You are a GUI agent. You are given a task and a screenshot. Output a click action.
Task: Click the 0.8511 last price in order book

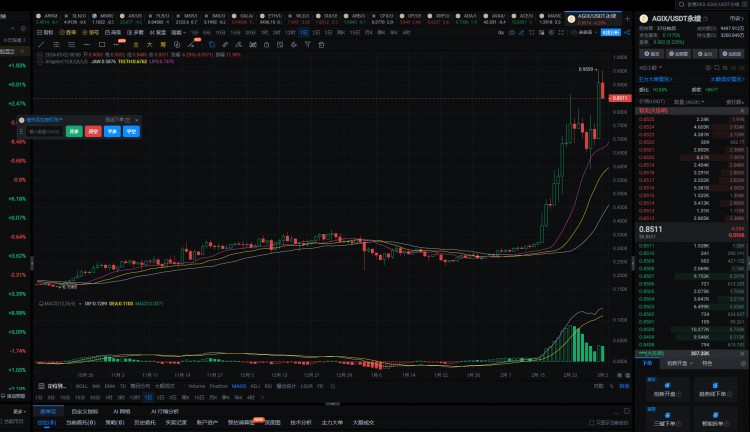(x=651, y=229)
